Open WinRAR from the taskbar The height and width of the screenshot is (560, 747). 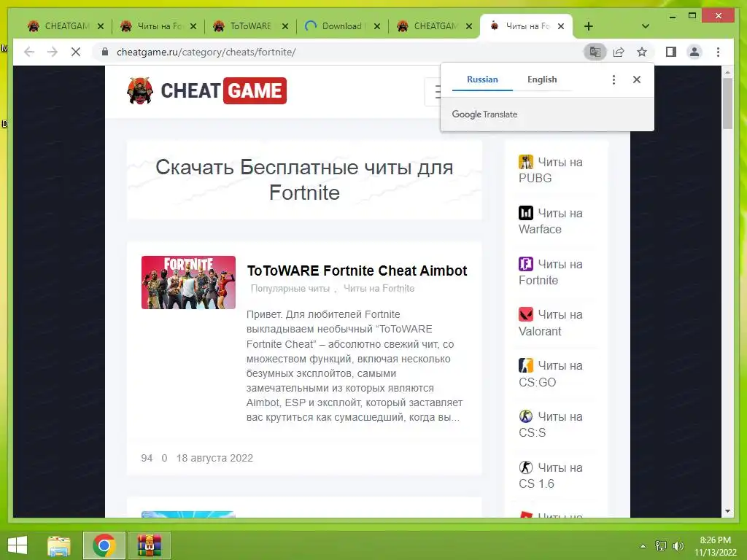149,545
